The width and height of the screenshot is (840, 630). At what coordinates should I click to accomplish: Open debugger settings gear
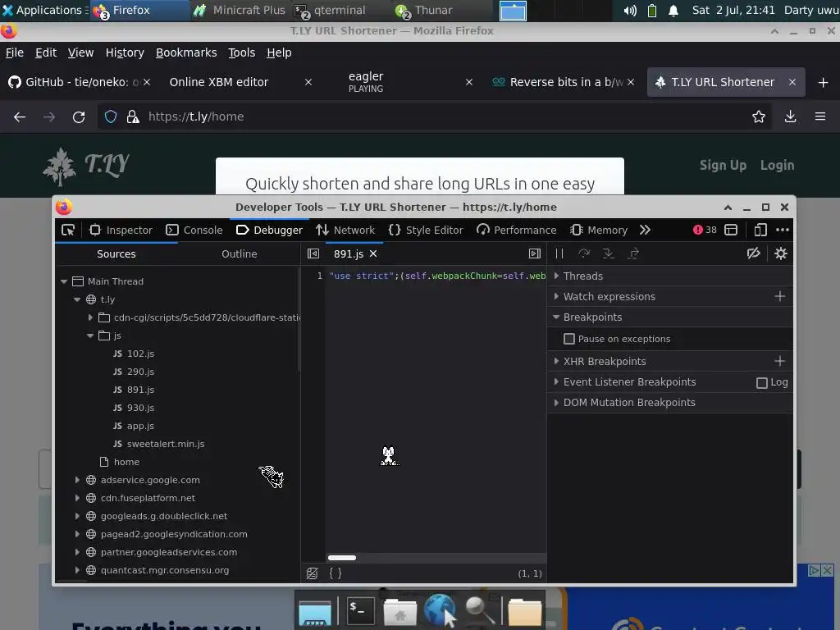[x=781, y=253]
